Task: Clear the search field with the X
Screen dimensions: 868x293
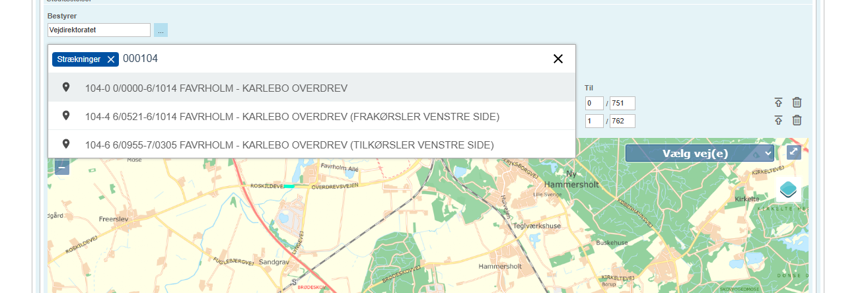Action: tap(558, 59)
